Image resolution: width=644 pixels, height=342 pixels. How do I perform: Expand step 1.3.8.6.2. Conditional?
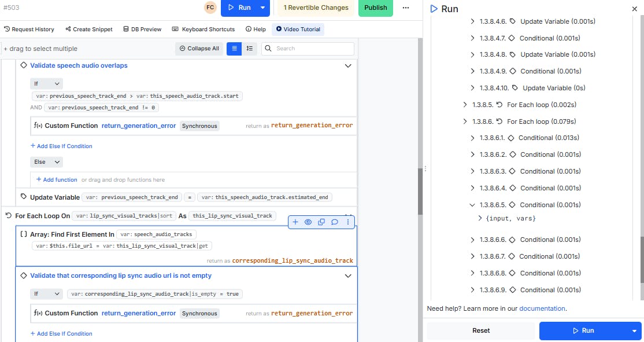coord(472,155)
